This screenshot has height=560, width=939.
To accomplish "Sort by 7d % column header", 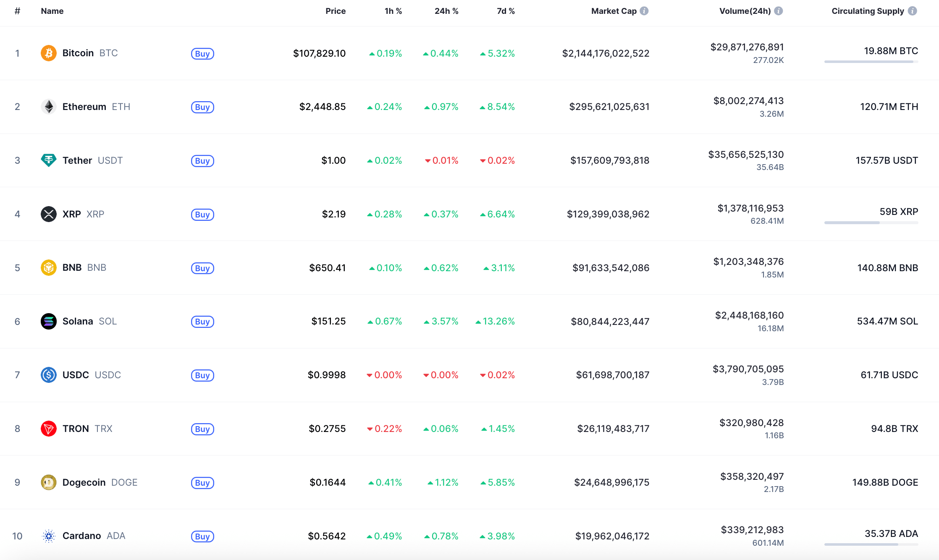I will [x=506, y=11].
